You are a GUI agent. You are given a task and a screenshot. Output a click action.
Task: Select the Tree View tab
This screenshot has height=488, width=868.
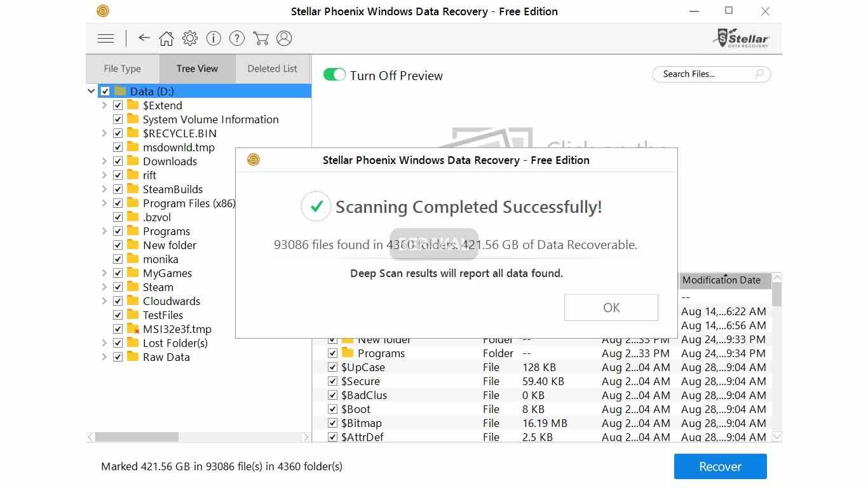(197, 69)
